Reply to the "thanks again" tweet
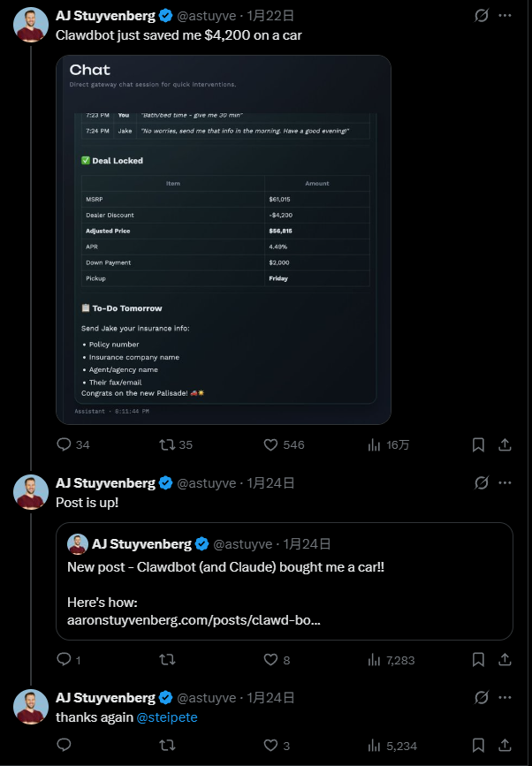Viewport: 532px width, 766px height. tap(64, 746)
